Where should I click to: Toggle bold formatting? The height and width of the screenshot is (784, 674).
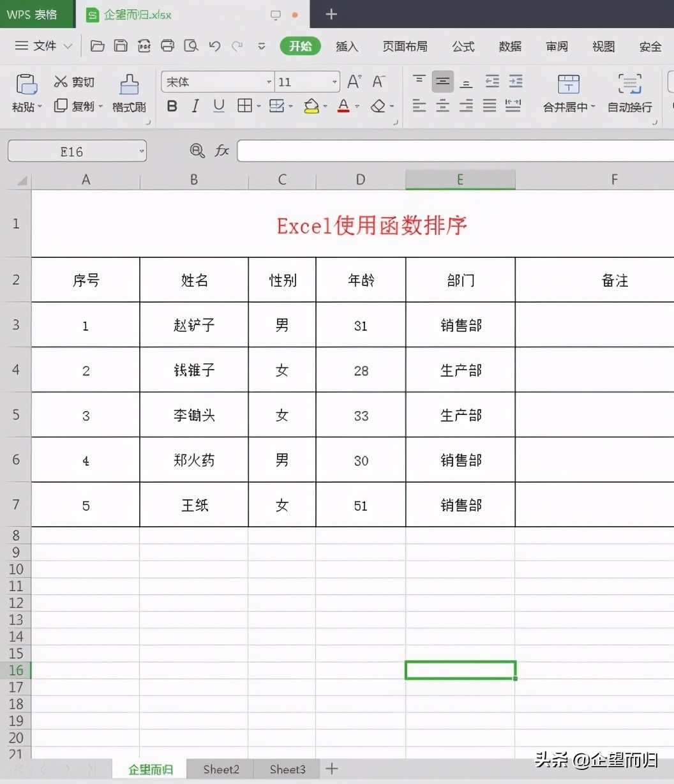[x=172, y=106]
